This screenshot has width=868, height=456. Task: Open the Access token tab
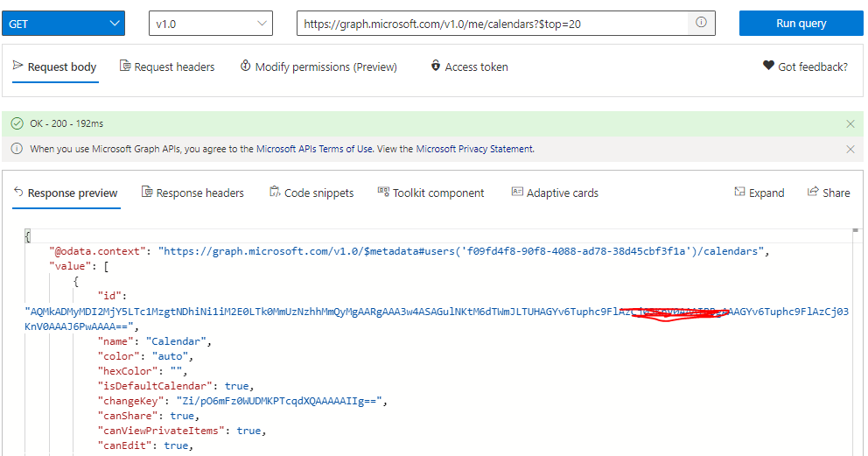(x=469, y=67)
